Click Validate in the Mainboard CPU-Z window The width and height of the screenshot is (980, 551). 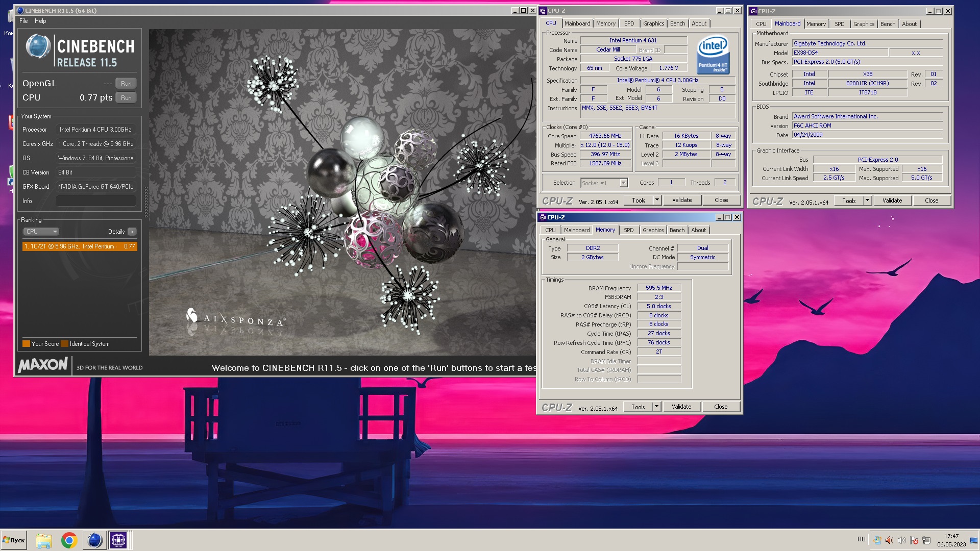pos(892,201)
